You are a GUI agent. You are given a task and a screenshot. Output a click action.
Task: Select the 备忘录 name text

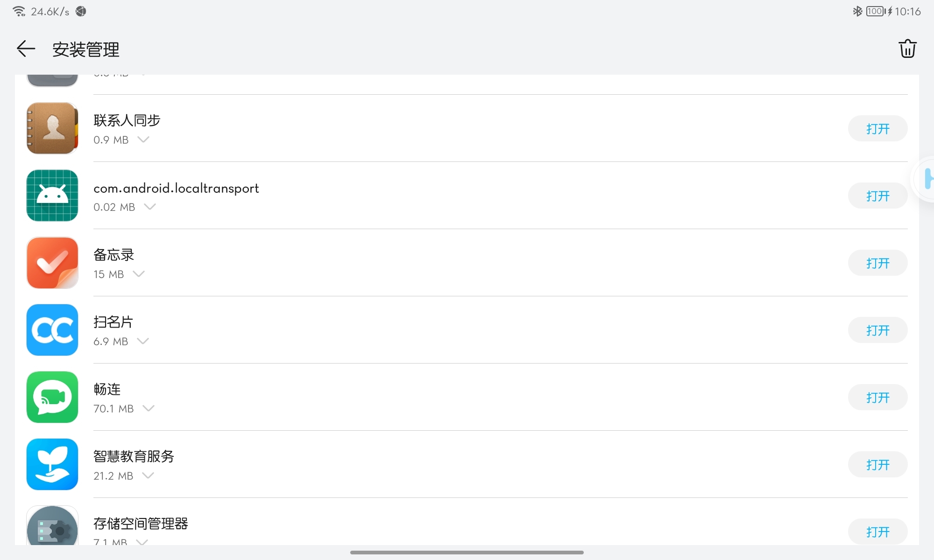pyautogui.click(x=114, y=255)
